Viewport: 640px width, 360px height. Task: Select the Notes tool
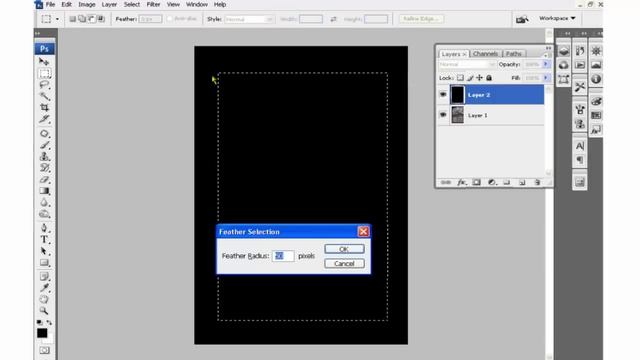point(44,276)
